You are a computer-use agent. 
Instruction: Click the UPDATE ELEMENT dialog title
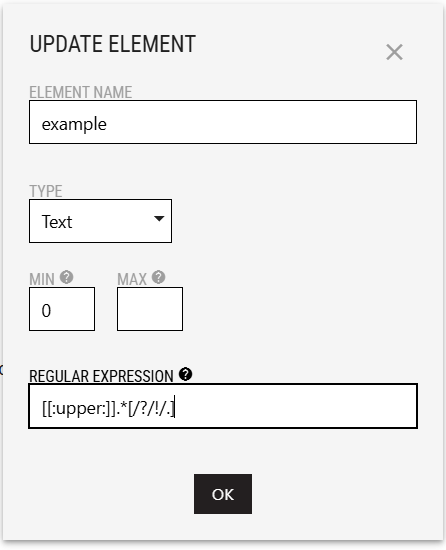(x=113, y=44)
